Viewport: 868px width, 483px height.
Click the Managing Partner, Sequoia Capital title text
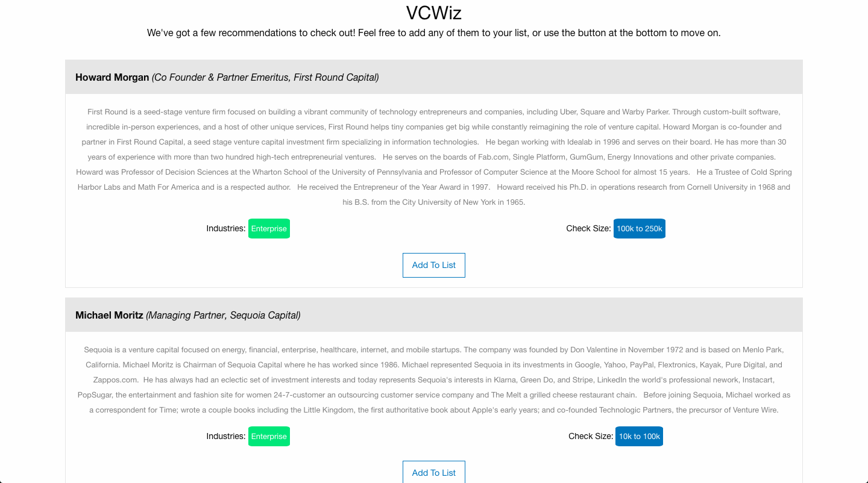(x=223, y=315)
